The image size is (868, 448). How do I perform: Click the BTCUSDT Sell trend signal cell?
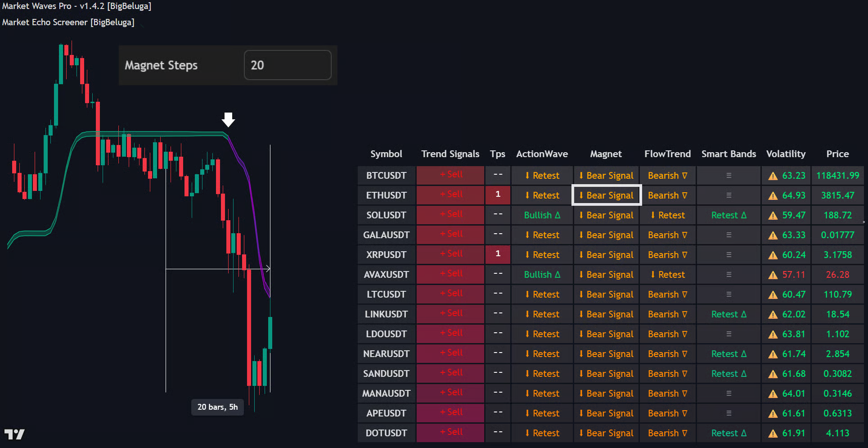coord(450,175)
